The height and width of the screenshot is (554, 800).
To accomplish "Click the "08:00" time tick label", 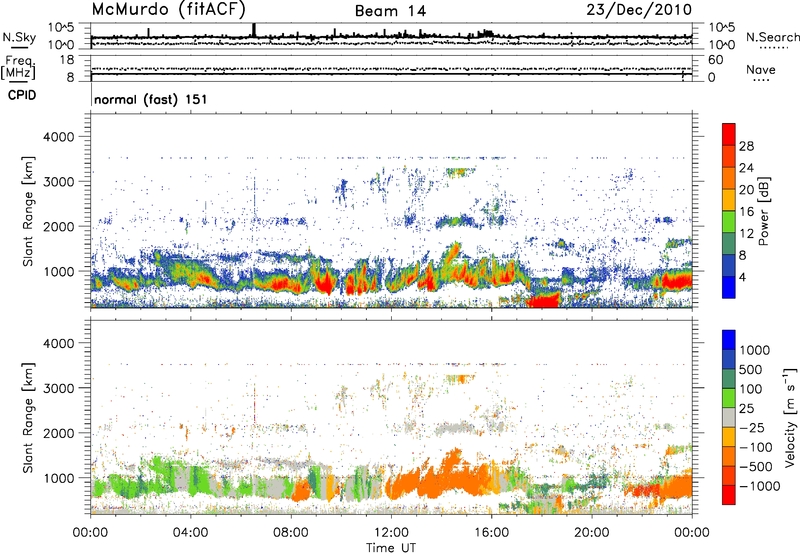I will pyautogui.click(x=291, y=533).
